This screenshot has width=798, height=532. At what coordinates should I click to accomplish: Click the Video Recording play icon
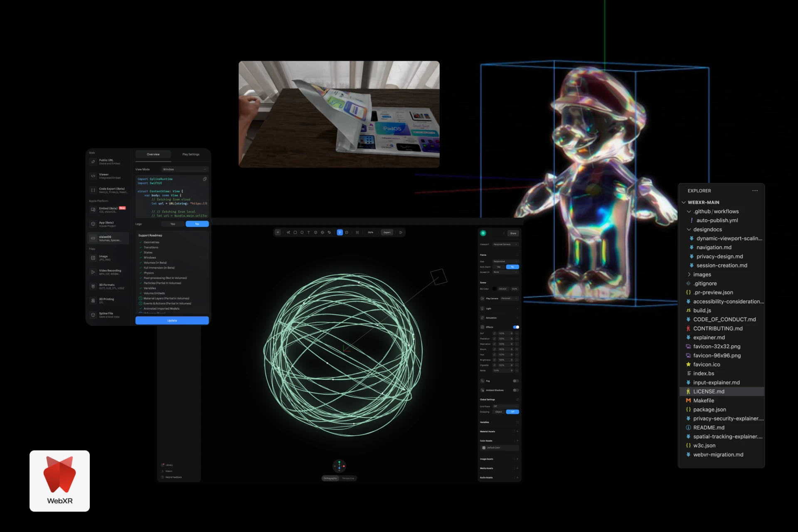[x=93, y=272]
